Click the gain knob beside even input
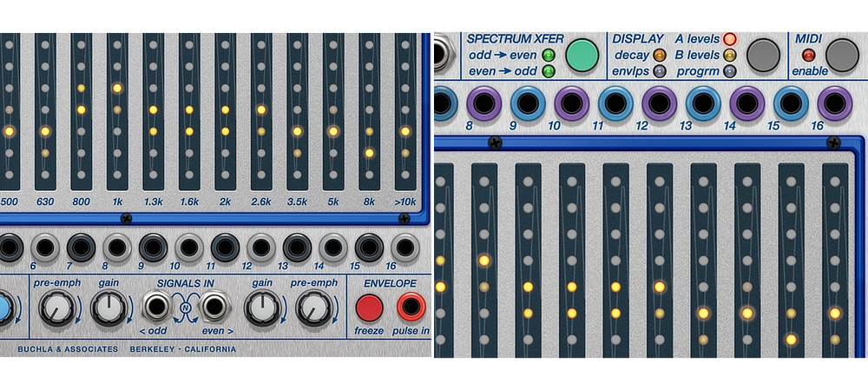 click(262, 308)
